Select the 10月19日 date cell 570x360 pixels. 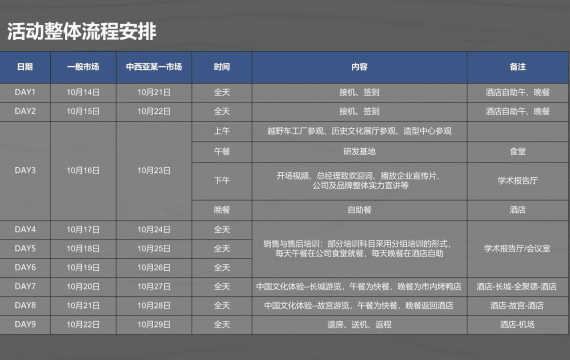83,268
